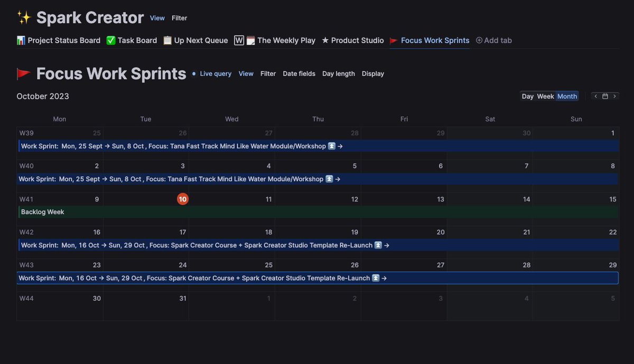Click the sparkle icon beside Spark Creator
This screenshot has height=364, width=634.
tap(24, 18)
